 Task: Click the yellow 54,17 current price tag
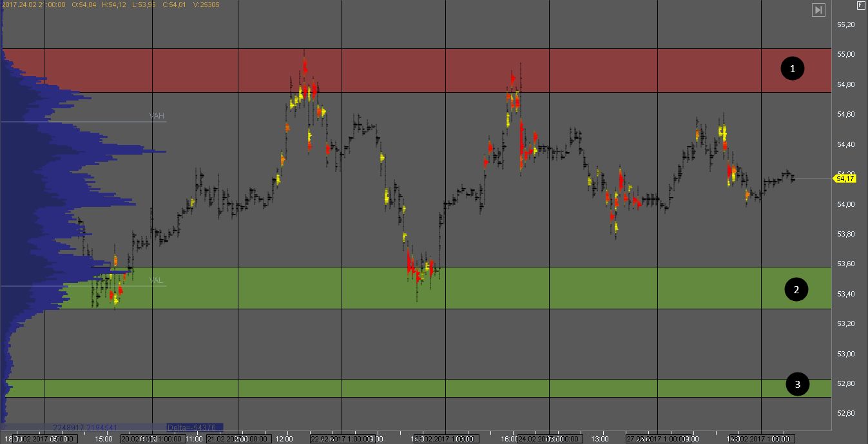845,179
